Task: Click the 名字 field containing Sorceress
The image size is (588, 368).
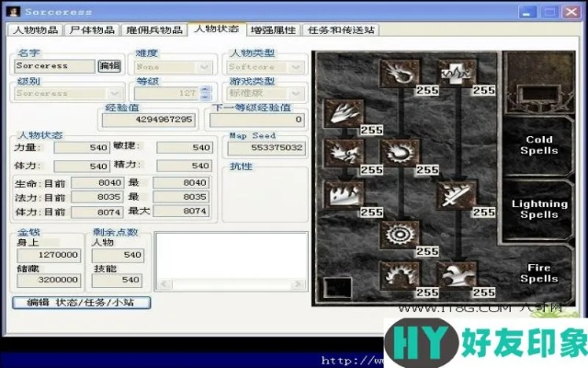Action: [55, 66]
